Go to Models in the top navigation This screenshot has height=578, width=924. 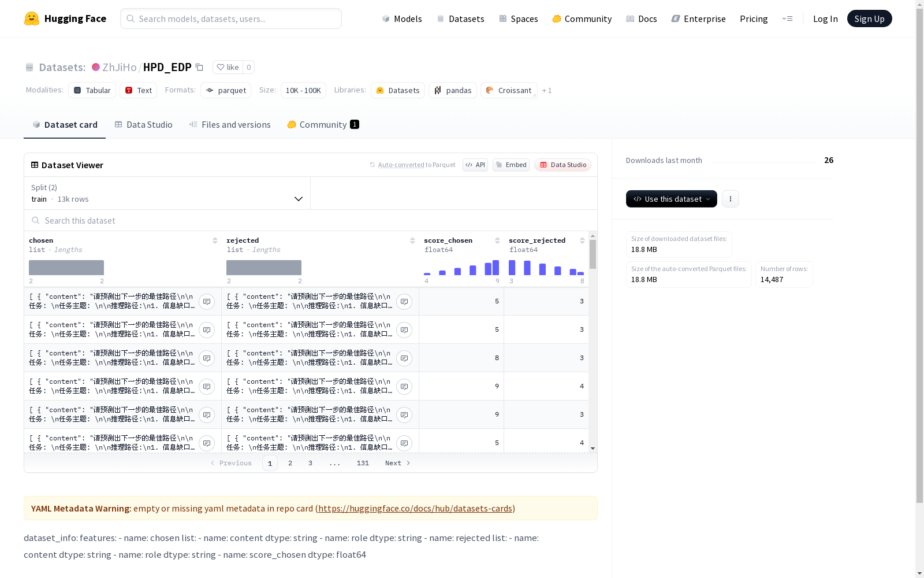click(x=402, y=18)
